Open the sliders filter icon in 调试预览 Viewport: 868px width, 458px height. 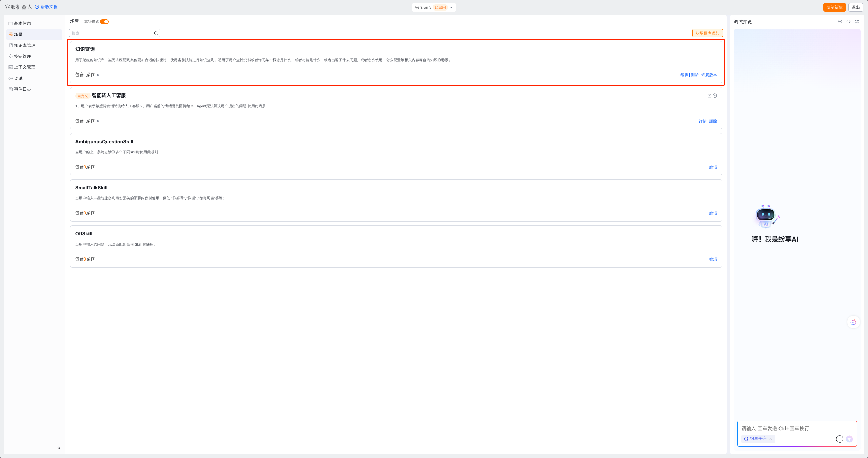[857, 22]
